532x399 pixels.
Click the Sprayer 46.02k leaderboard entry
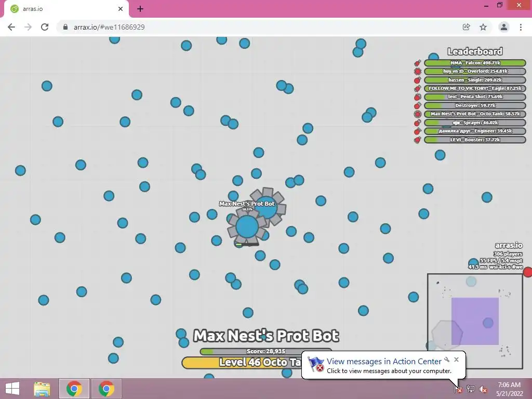[475, 123]
